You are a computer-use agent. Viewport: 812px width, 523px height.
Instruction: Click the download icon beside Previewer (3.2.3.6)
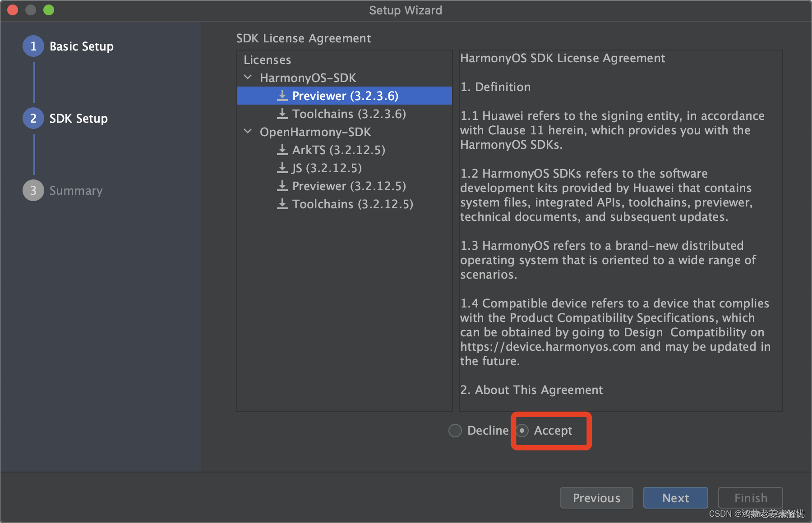(x=282, y=96)
